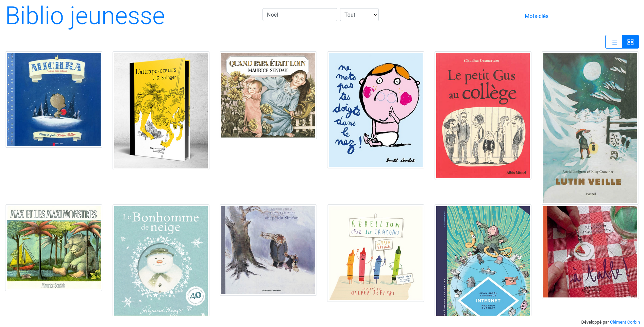Open the À table ! book cover
Viewport: 644px width, 327px height.
click(x=590, y=252)
